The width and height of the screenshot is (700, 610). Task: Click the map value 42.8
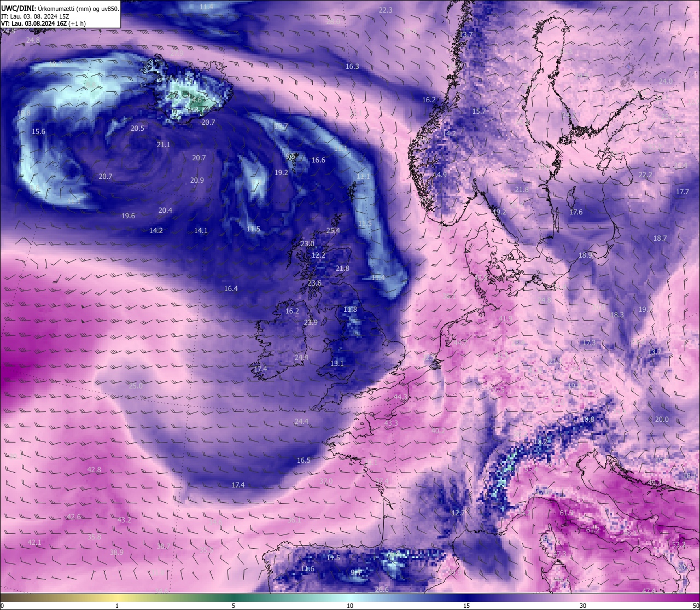[94, 470]
